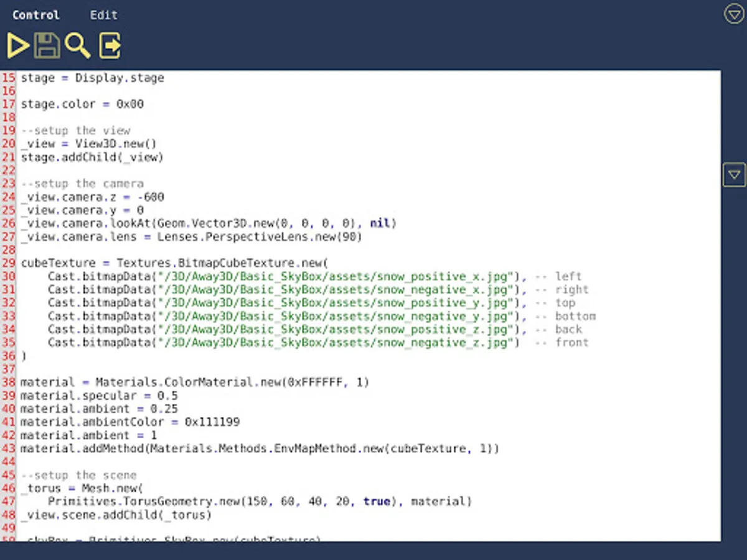Click the '_view.scene.addChild(_torus)' line
Viewport: 747px width, 560px height.
tap(116, 515)
